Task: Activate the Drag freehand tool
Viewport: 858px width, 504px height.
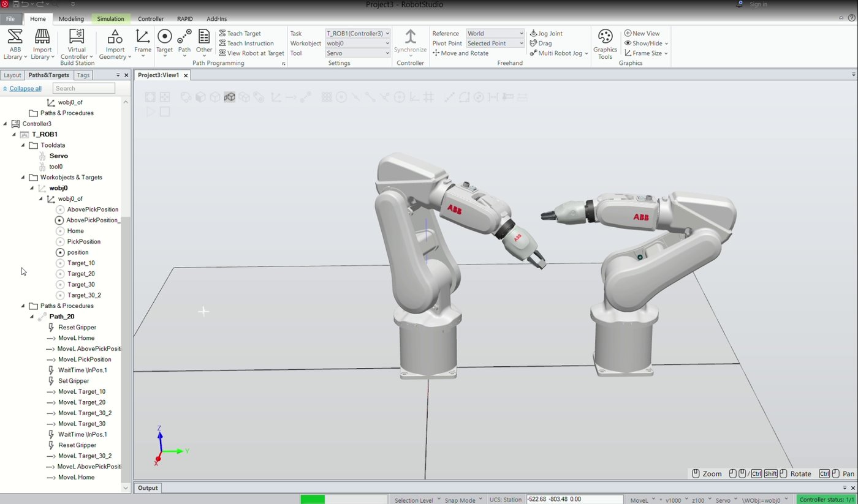Action: pos(541,43)
